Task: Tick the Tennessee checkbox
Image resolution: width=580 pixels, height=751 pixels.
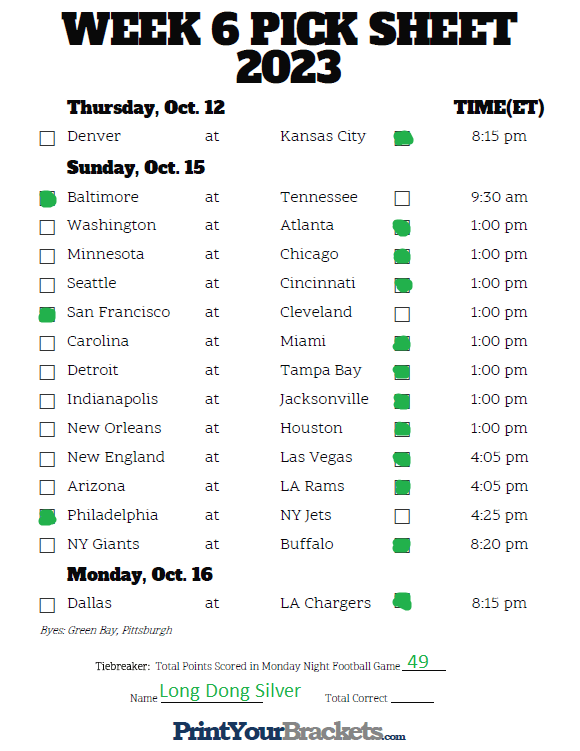Action: 402,198
